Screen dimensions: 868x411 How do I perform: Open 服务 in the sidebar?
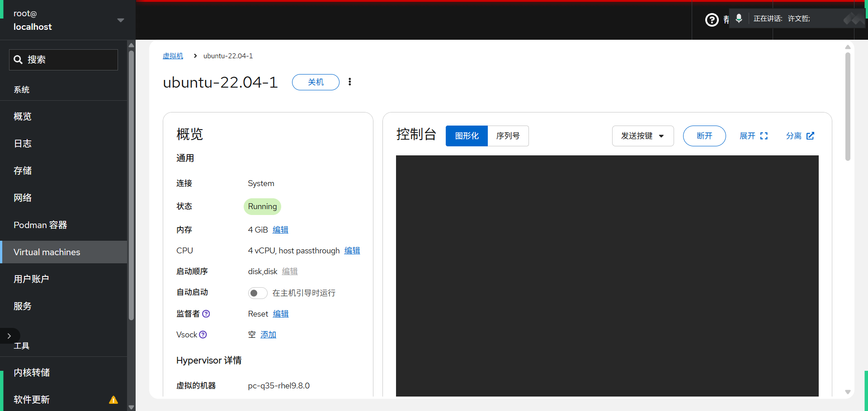coord(63,306)
